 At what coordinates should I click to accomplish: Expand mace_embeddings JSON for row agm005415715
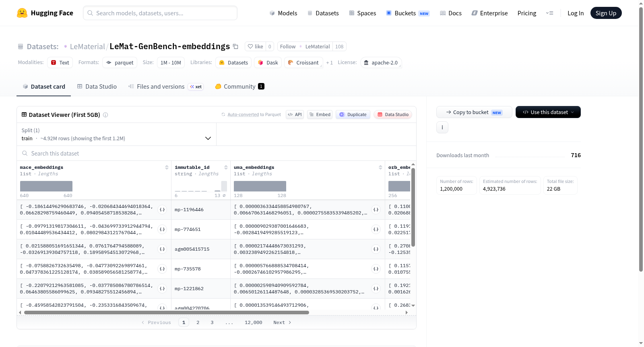click(162, 249)
